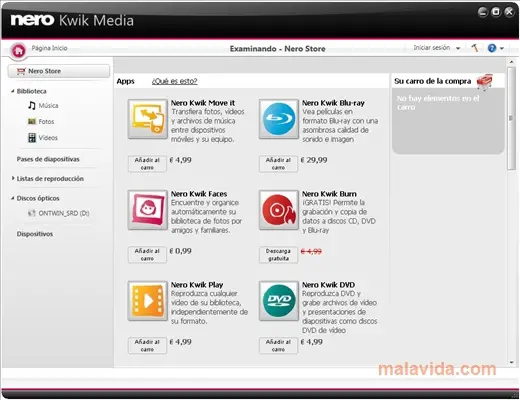520x400 pixels.
Task: Collapse the Discos ópticos section
Action: (x=13, y=198)
